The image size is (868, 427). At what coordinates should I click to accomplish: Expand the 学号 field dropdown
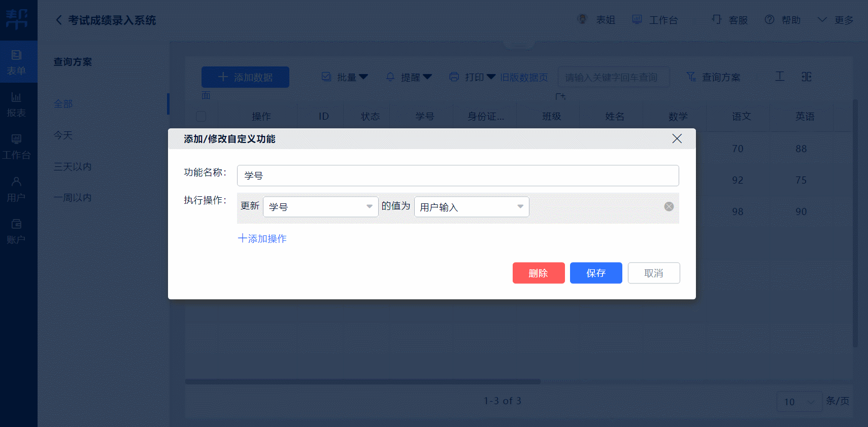point(320,206)
